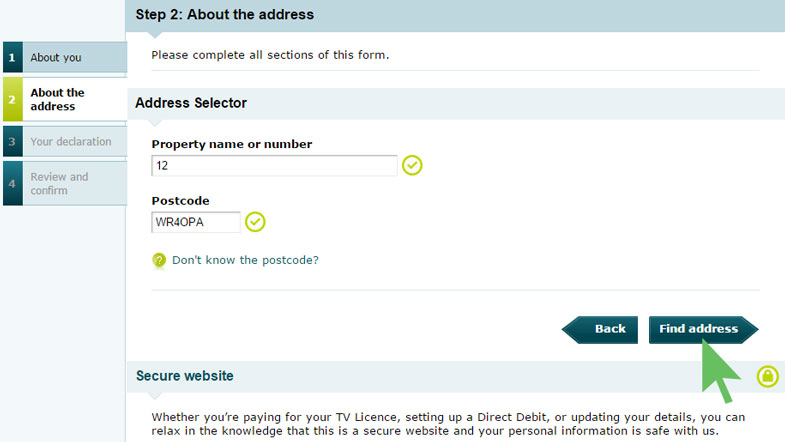Click step number 4 badge

tap(13, 183)
